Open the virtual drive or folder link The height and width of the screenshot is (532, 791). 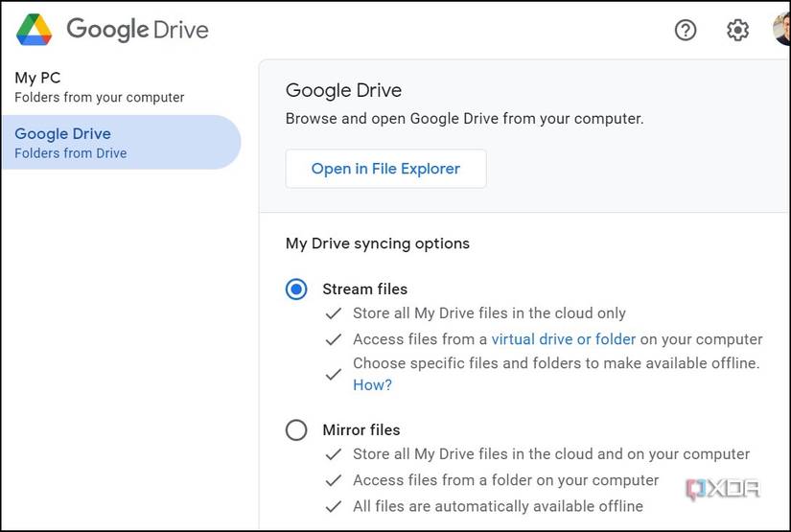pos(563,339)
